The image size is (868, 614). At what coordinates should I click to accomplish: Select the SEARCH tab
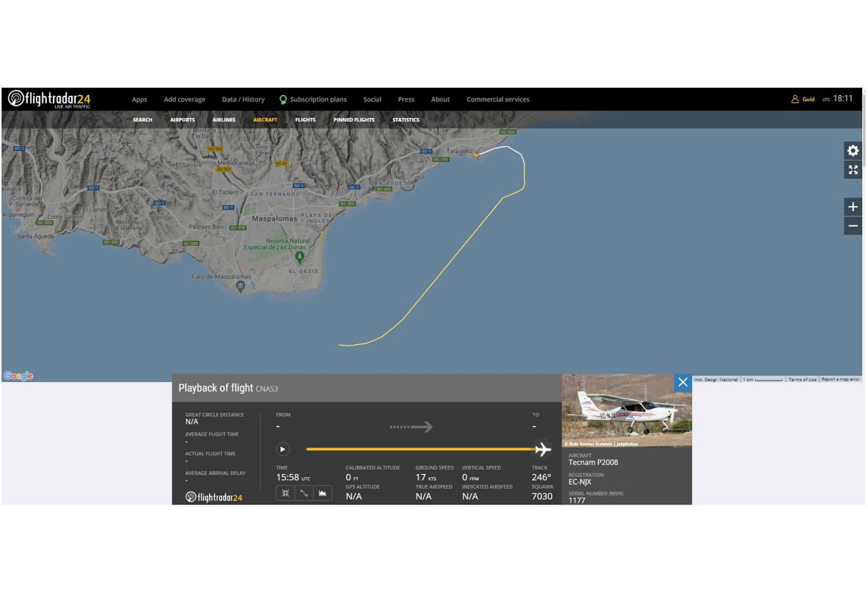[142, 119]
